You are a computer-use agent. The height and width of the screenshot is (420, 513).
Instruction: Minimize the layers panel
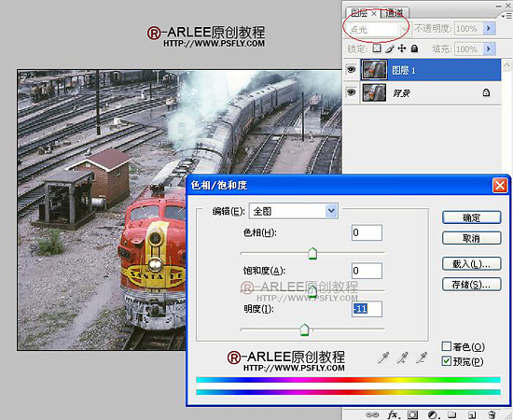(498, 6)
